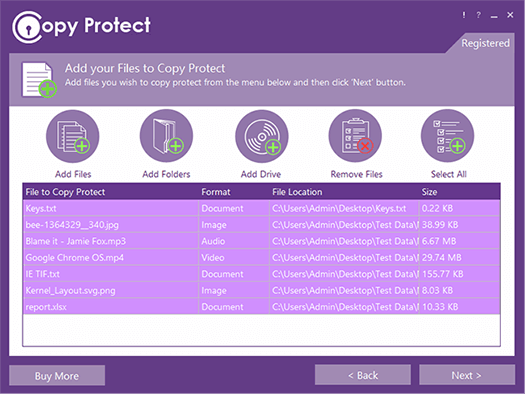This screenshot has width=525, height=394.
Task: Click the 0.22 KB size cell
Action: (x=459, y=209)
